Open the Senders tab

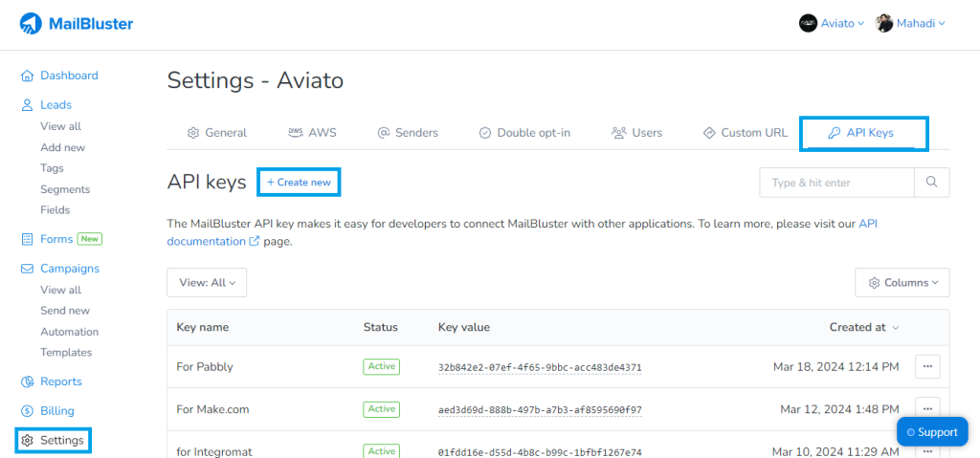pyautogui.click(x=408, y=133)
